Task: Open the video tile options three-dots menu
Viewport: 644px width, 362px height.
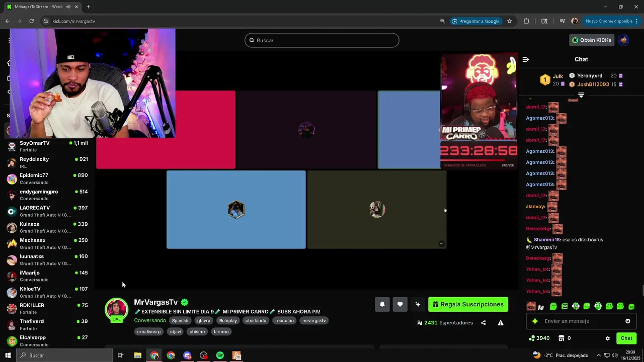Action: [x=441, y=244]
